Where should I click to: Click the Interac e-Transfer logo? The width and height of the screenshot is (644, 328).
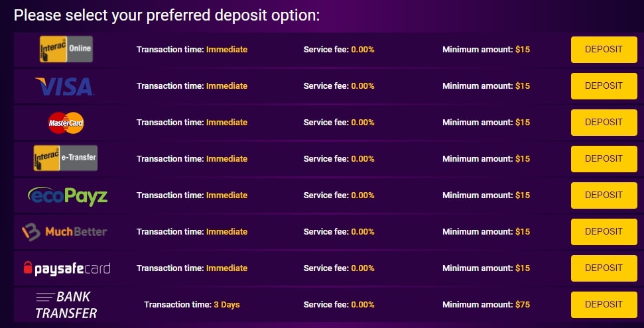click(x=66, y=158)
